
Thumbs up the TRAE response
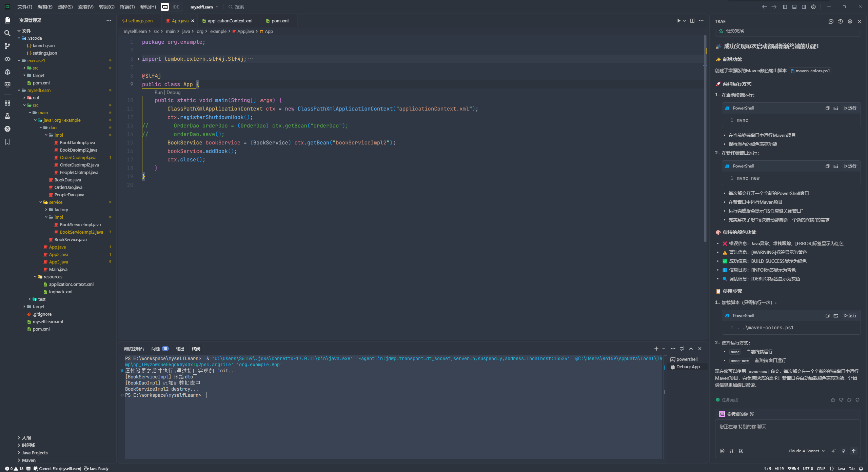[x=833, y=400]
